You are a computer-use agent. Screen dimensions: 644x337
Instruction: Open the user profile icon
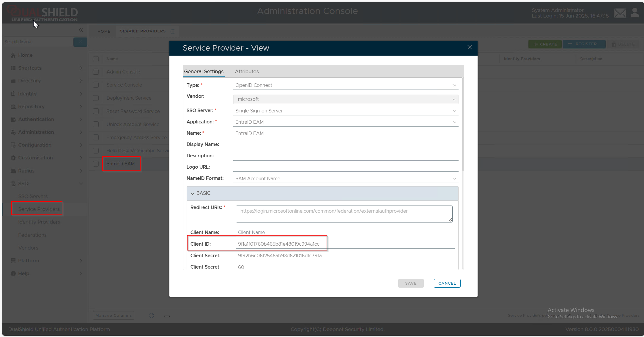pos(635,13)
